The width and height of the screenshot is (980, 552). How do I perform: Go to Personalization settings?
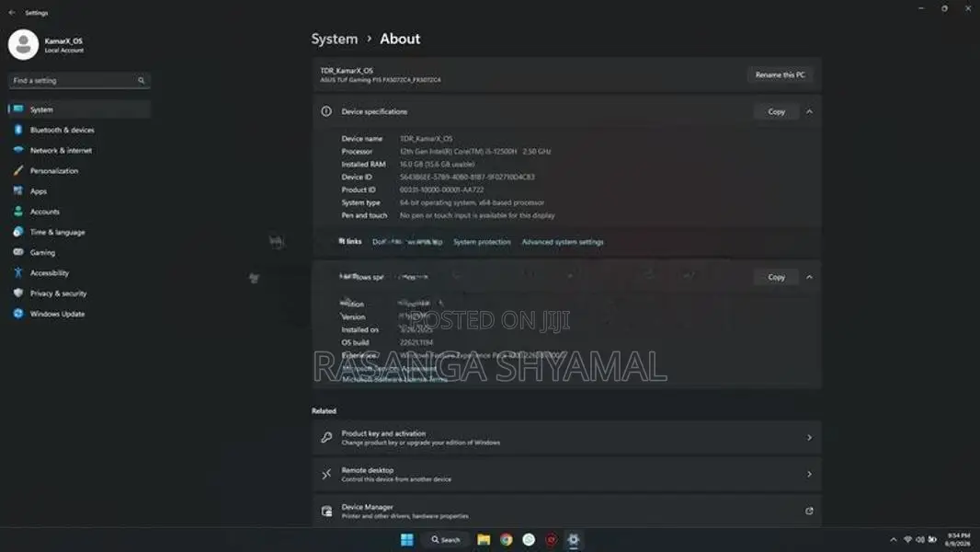click(x=79, y=171)
